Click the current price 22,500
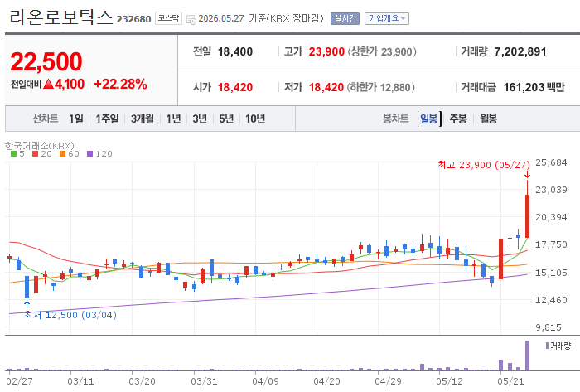580x392 pixels. pyautogui.click(x=46, y=61)
